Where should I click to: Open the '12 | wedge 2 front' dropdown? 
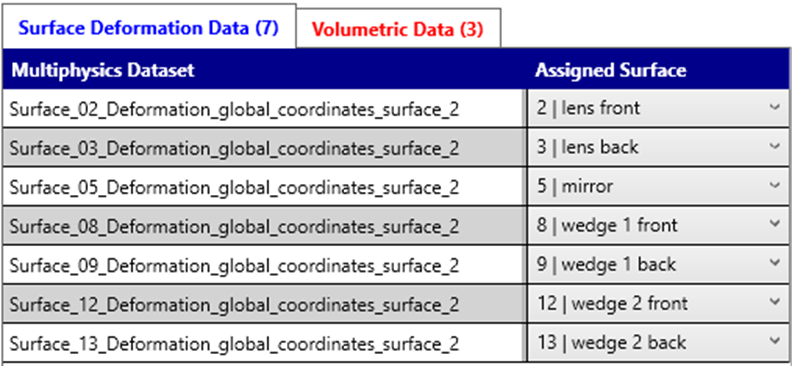click(658, 303)
